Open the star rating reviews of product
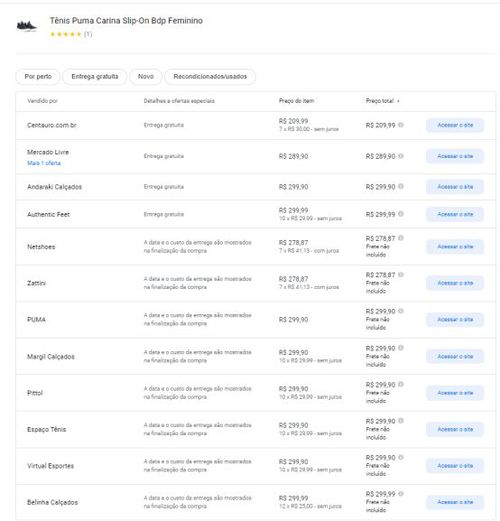 click(71, 34)
